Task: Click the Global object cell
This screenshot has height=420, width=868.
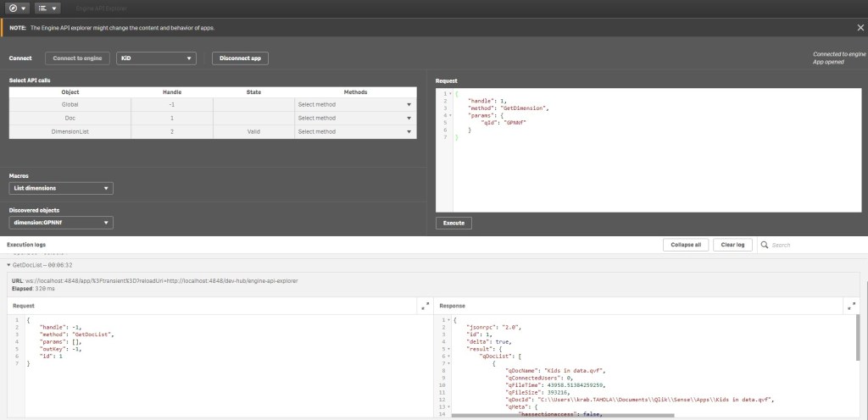Action: pyautogui.click(x=70, y=104)
